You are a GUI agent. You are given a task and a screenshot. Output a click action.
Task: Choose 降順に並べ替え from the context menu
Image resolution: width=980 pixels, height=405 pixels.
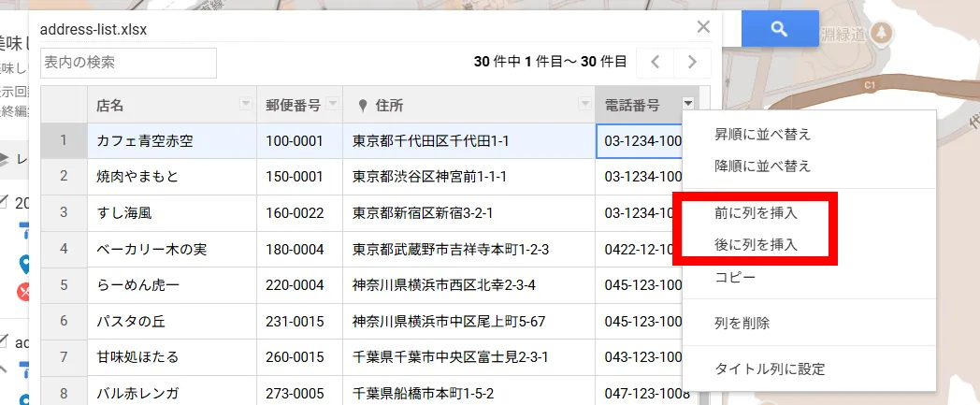click(x=762, y=166)
